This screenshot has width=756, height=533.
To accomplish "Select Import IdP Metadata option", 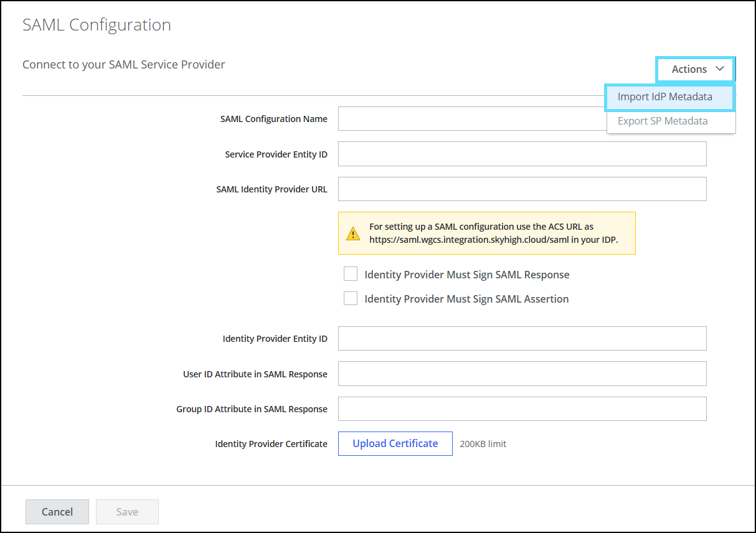I will 664,97.
